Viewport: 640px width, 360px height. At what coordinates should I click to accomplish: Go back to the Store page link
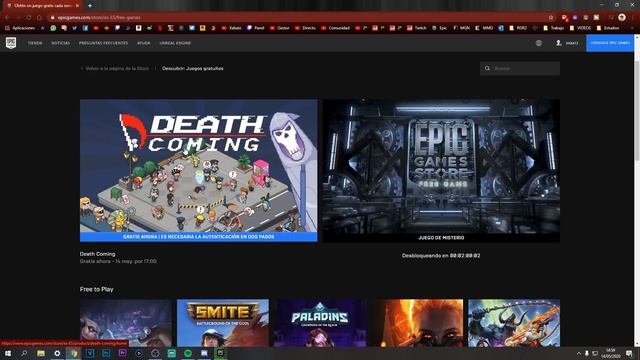pyautogui.click(x=117, y=69)
